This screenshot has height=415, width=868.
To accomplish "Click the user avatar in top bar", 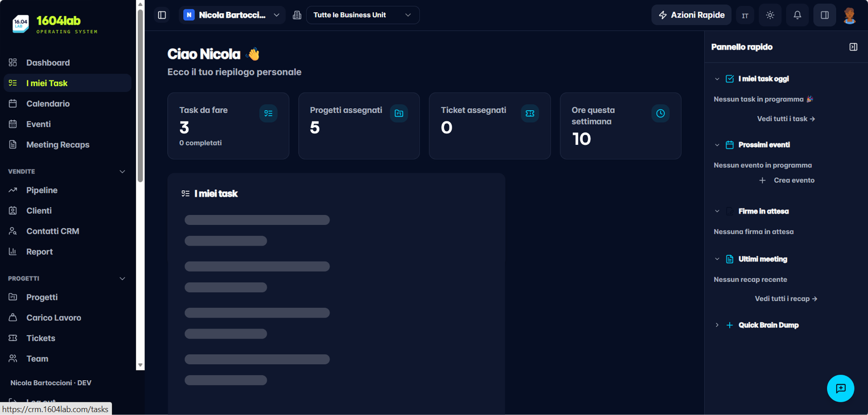I will 849,15.
